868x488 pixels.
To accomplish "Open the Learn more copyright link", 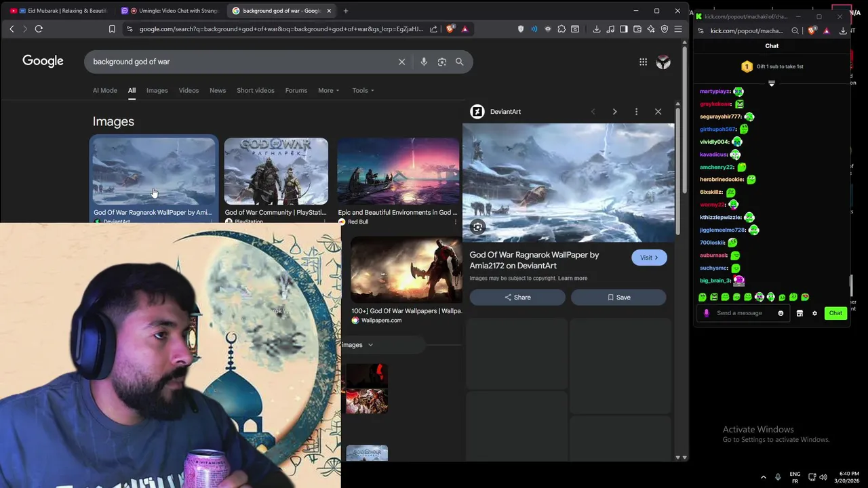I will (573, 279).
